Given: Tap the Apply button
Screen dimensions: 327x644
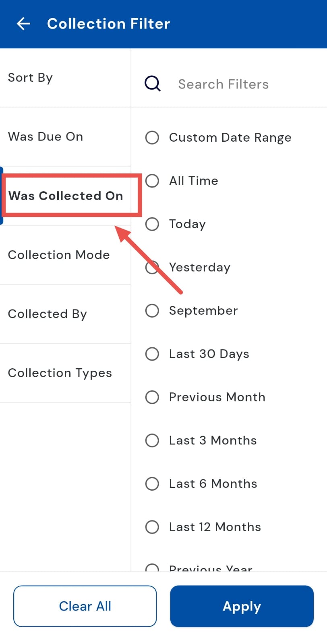Looking at the screenshot, I should [242, 606].
